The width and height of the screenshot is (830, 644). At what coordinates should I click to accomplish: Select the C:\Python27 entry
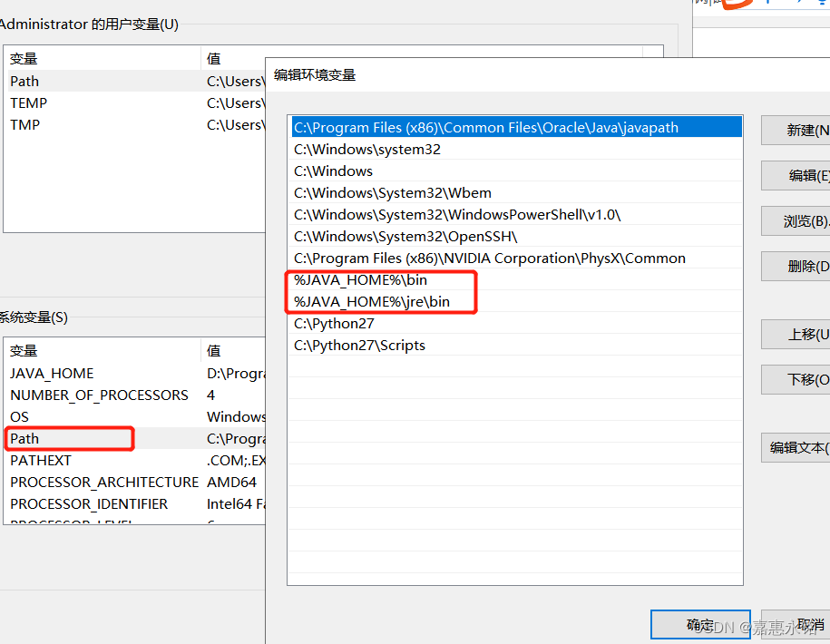click(516, 323)
